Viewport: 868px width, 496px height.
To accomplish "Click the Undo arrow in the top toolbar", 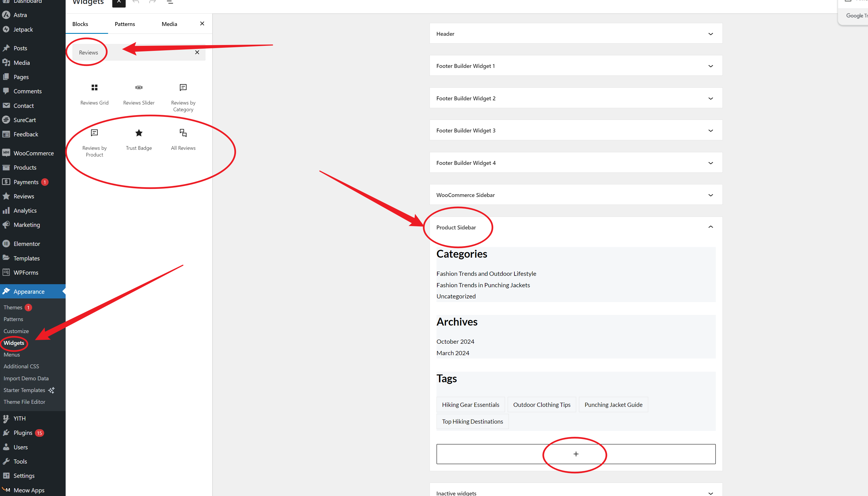I will pyautogui.click(x=135, y=2).
